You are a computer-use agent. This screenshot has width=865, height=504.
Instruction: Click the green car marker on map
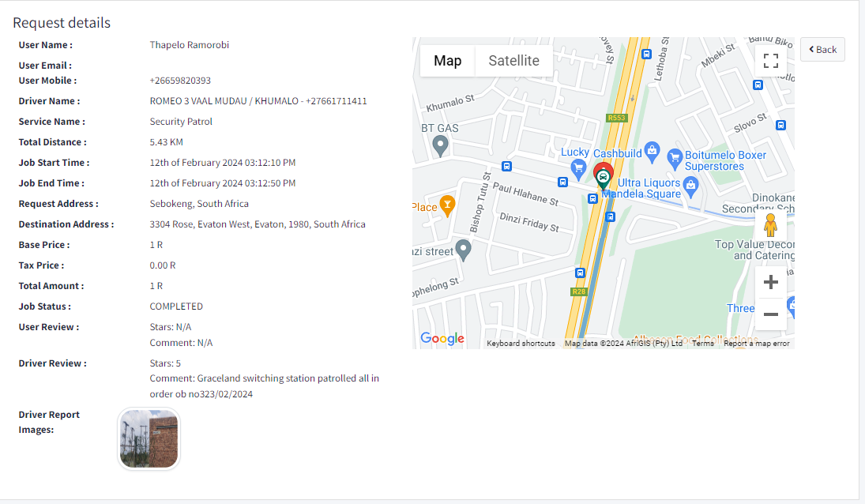(603, 178)
